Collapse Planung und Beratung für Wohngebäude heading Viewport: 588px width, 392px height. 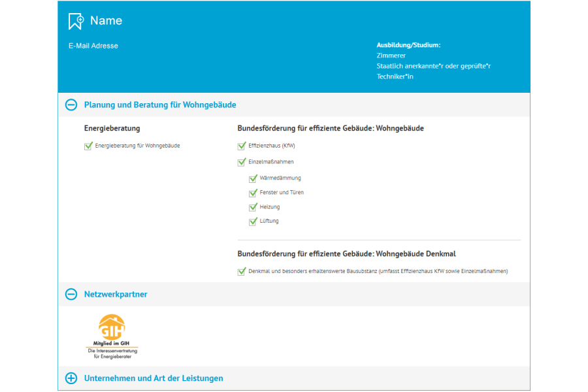coord(160,105)
